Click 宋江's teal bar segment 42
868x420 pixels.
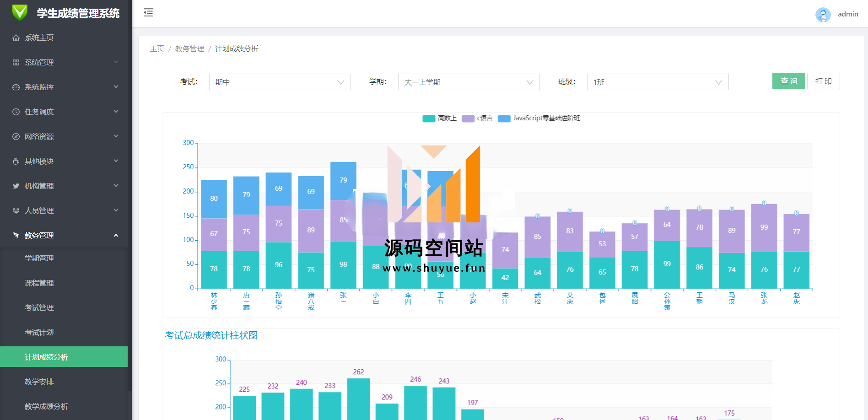505,278
